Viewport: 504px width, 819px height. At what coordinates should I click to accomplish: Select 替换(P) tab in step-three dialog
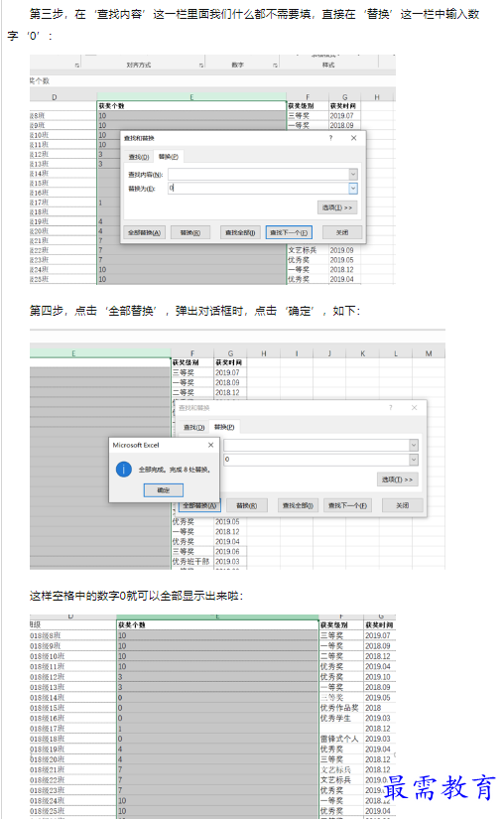[x=169, y=157]
